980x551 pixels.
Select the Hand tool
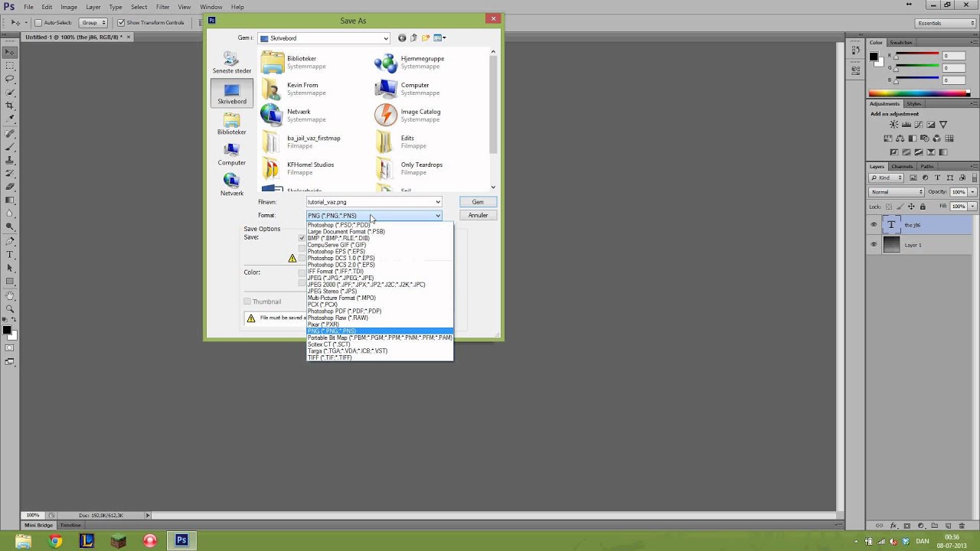(x=9, y=295)
